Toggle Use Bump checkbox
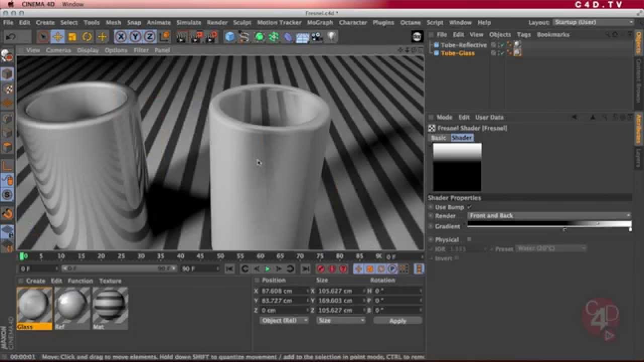Image resolution: width=644 pixels, height=362 pixels. coord(469,207)
